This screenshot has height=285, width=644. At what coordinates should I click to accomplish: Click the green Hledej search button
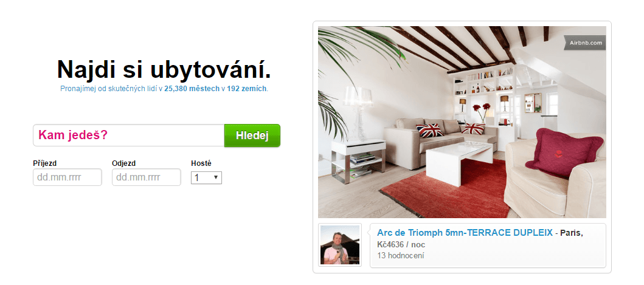pyautogui.click(x=252, y=136)
